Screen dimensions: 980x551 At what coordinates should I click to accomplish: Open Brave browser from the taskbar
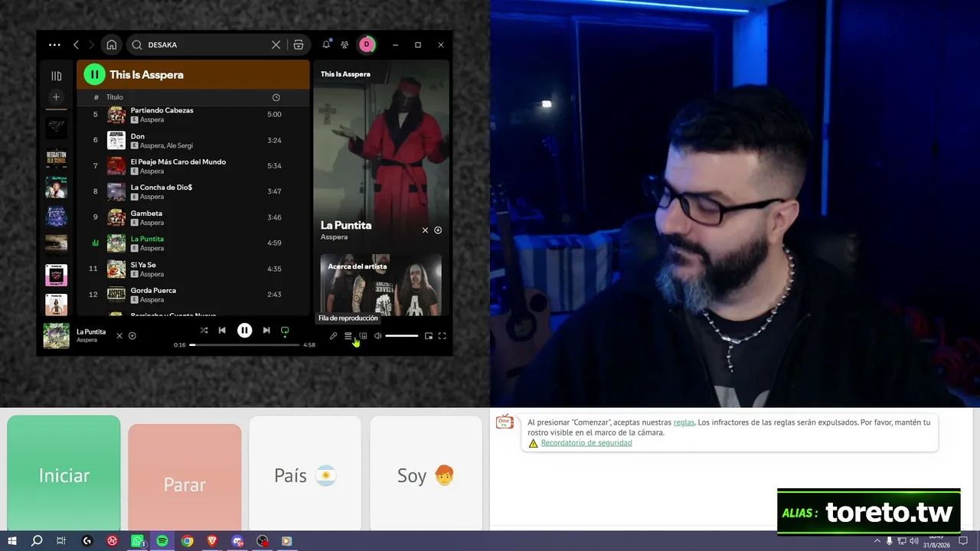pyautogui.click(x=212, y=541)
